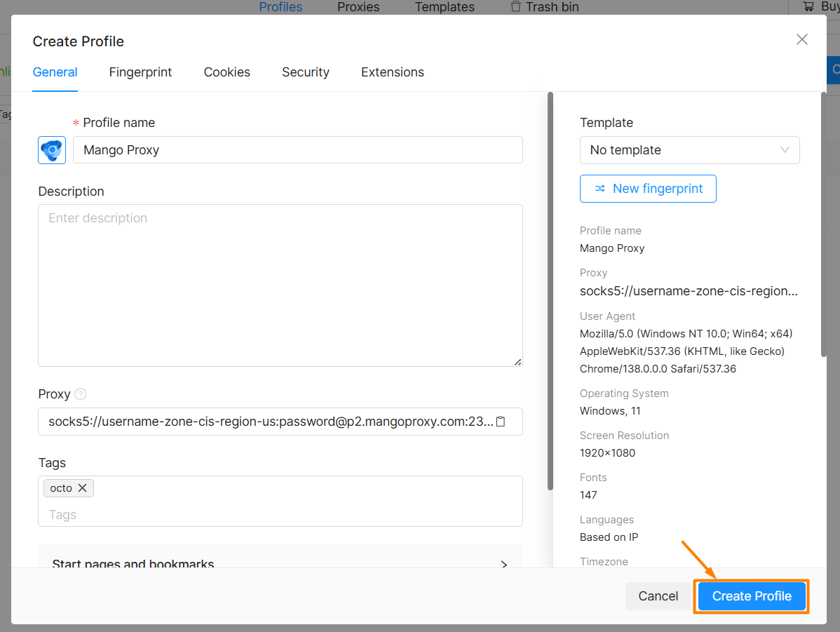
Task: Go to Profiles in the top navigation
Action: click(x=280, y=7)
